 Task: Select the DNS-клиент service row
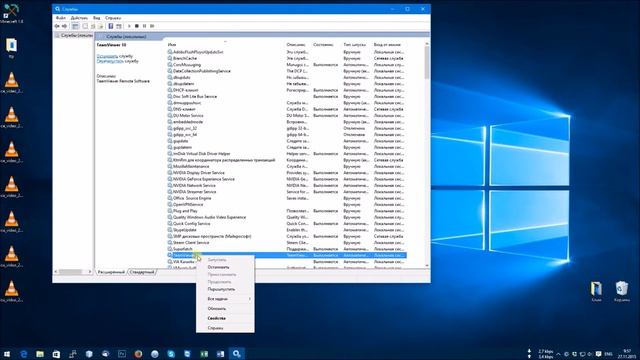coord(287,109)
